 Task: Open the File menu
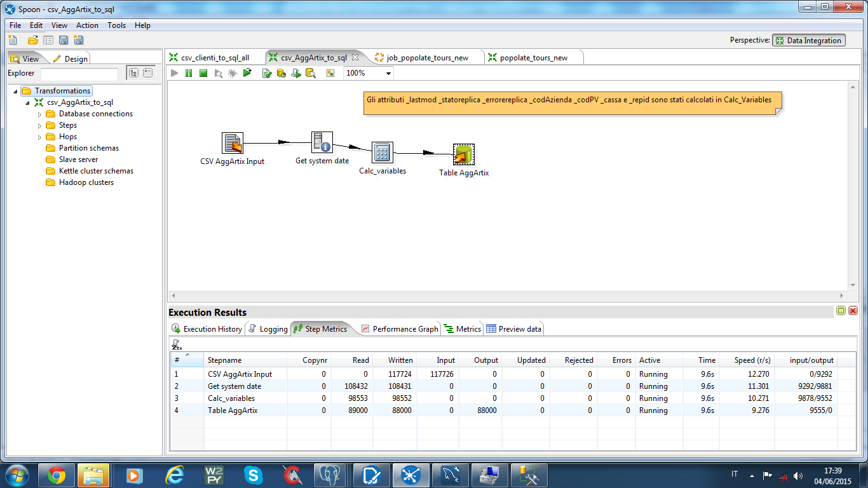point(15,25)
